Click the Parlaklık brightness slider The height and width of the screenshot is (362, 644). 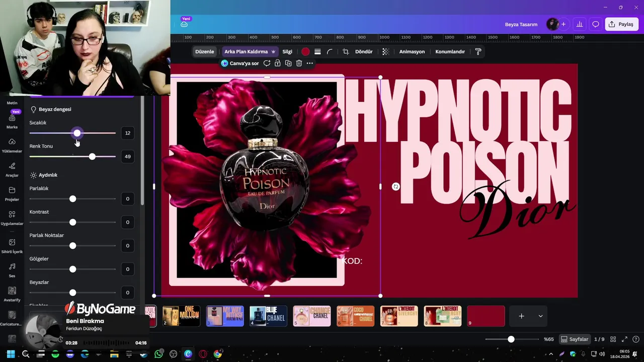pos(72,199)
